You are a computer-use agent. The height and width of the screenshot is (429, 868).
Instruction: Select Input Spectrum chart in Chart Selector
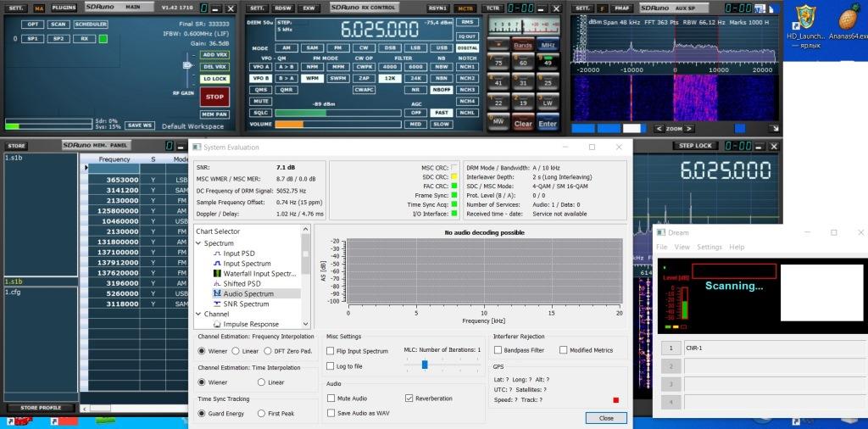pyautogui.click(x=247, y=264)
